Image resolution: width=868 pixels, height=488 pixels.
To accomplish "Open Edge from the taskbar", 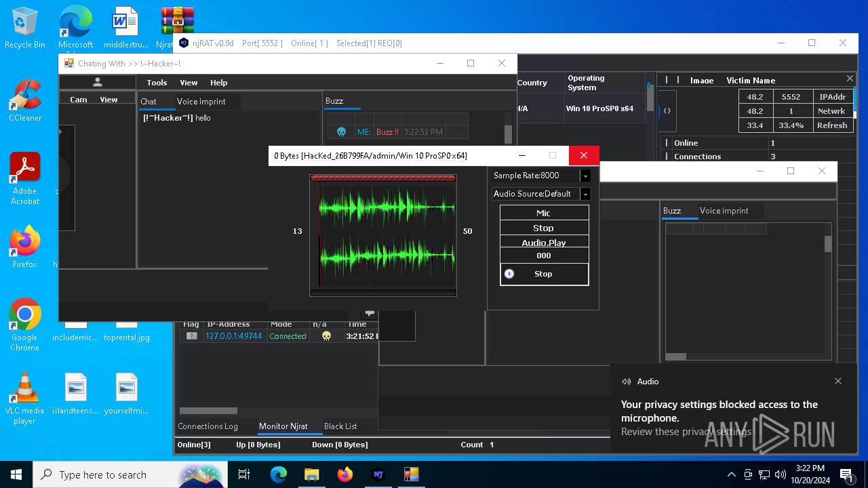I will coord(279,474).
